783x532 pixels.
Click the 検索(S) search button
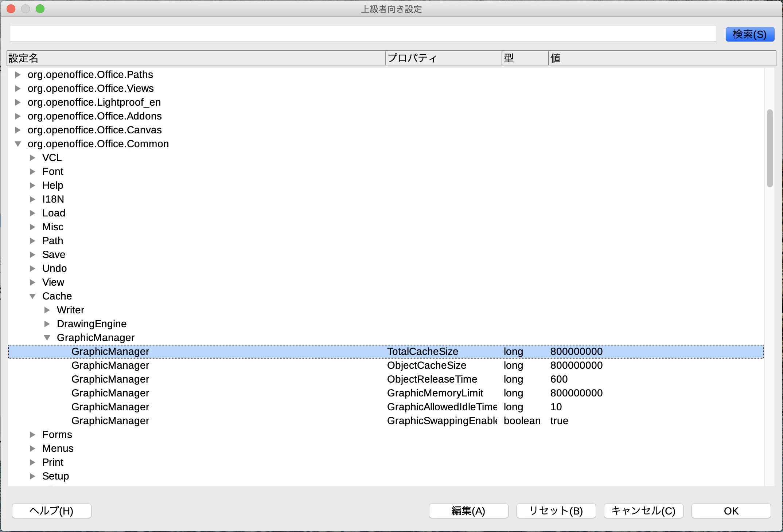(x=750, y=34)
